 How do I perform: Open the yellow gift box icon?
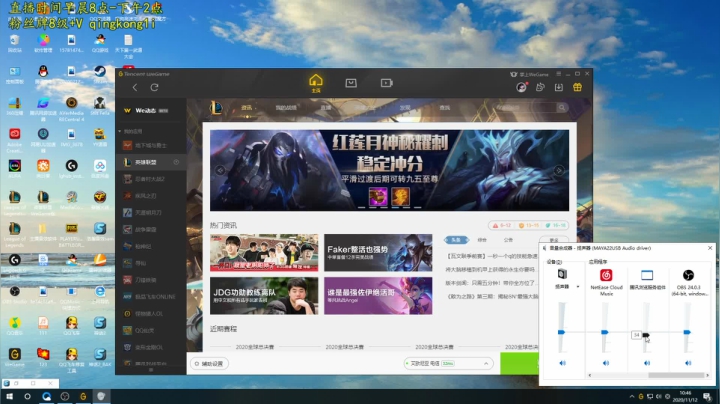(x=578, y=87)
